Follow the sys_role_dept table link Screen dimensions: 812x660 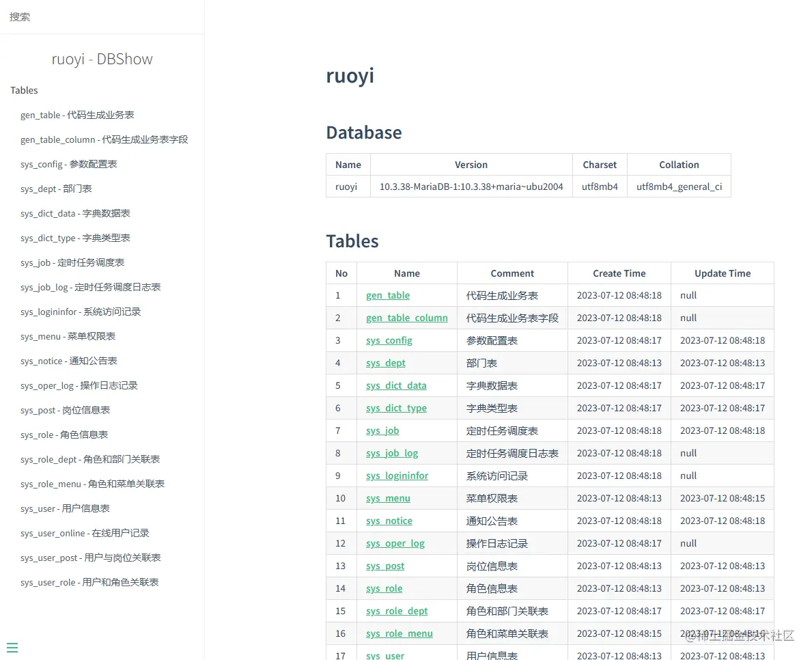(x=397, y=611)
